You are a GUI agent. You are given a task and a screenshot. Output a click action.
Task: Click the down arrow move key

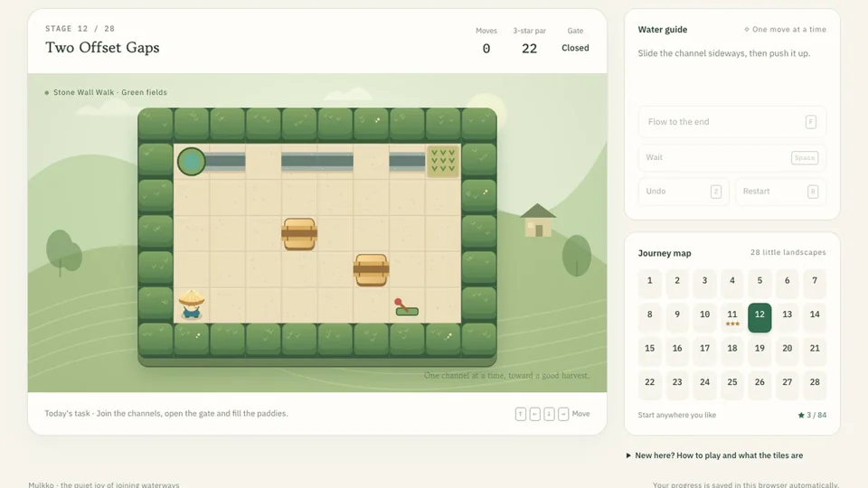[549, 414]
